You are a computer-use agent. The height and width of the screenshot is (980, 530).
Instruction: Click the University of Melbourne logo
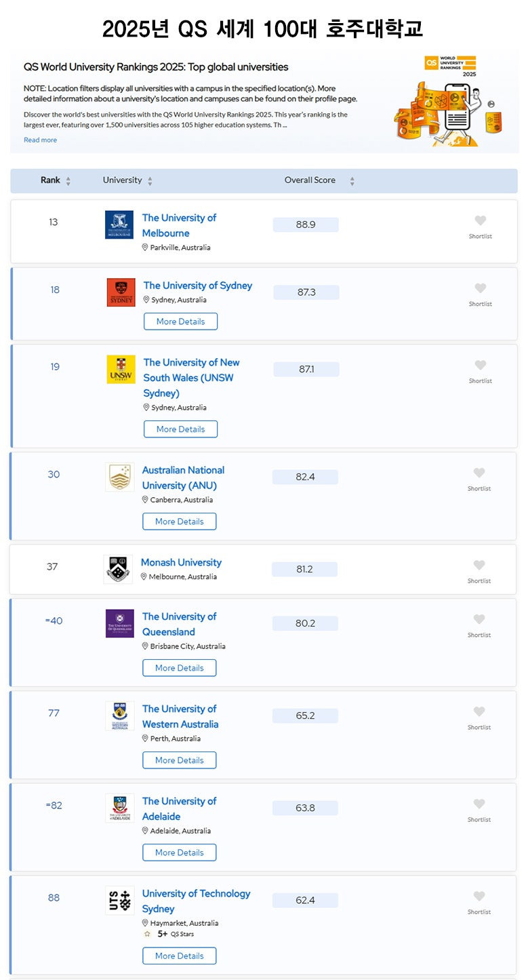119,224
